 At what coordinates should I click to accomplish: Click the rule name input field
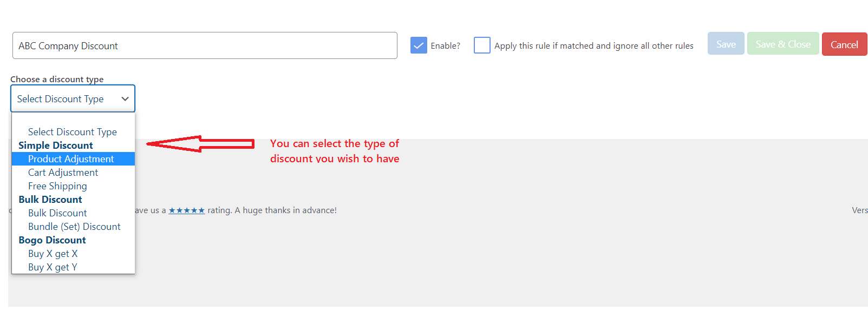pos(205,45)
